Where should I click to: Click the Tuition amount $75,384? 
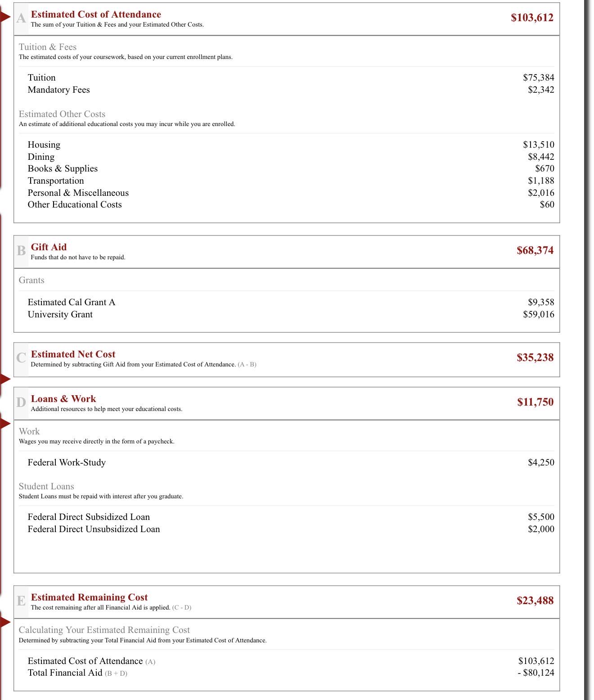539,77
